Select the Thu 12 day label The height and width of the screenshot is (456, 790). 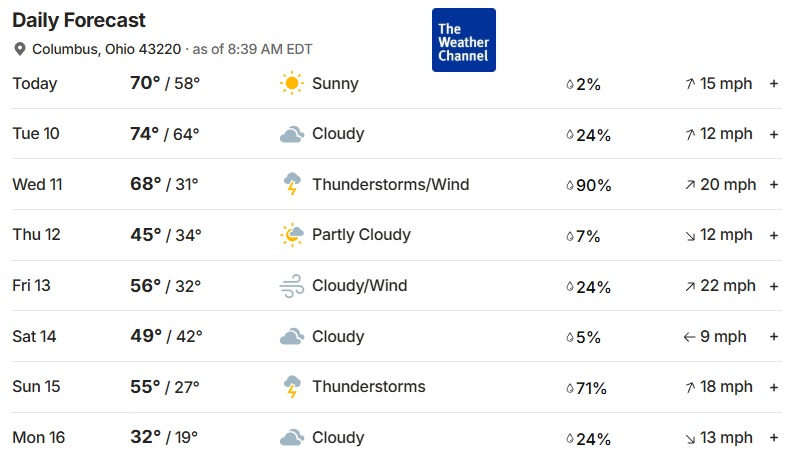point(36,235)
